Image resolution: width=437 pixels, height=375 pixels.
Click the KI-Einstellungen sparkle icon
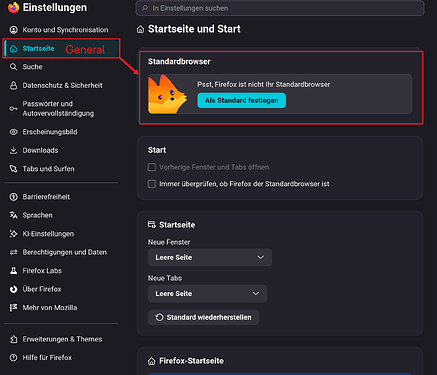[13, 234]
